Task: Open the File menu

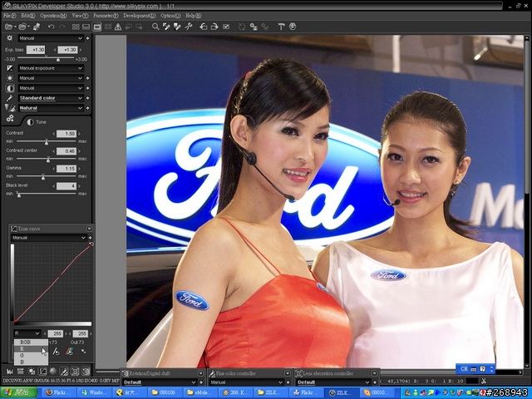Action: point(9,16)
